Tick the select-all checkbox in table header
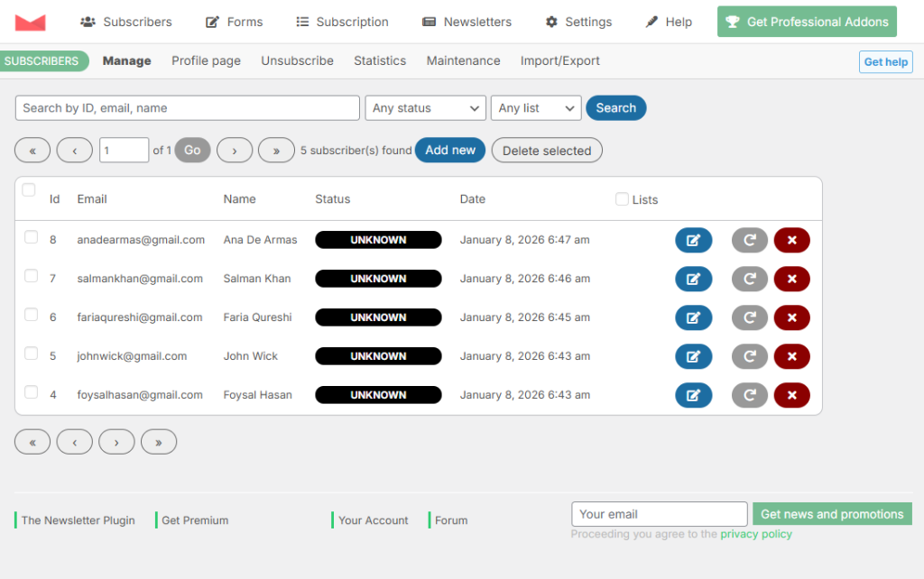Viewport: 924px width, 579px height. (28, 189)
